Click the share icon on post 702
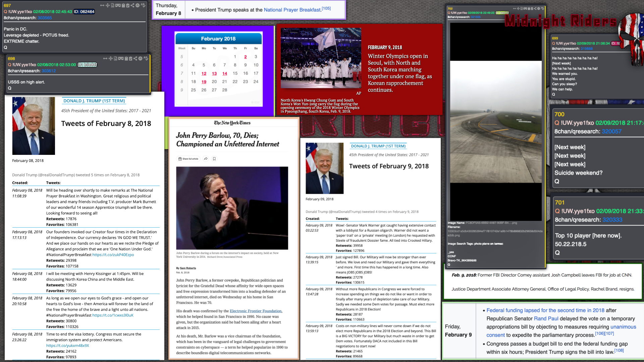644x362 pixels. 535,8
